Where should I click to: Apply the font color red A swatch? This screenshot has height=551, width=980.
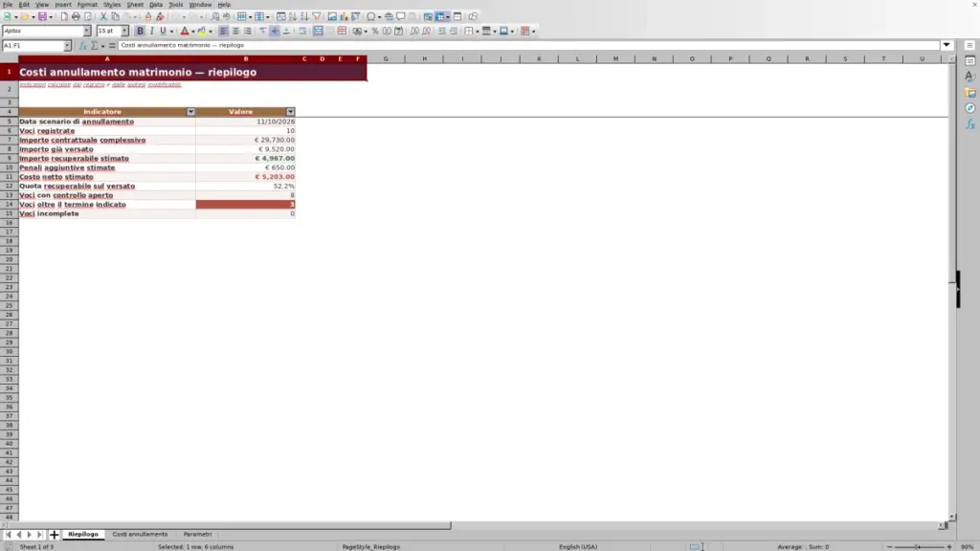coord(185,32)
